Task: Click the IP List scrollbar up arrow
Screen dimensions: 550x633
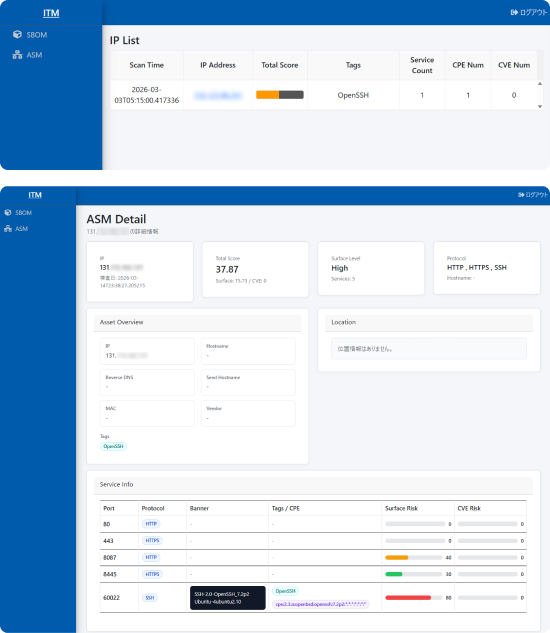Action: [540, 84]
